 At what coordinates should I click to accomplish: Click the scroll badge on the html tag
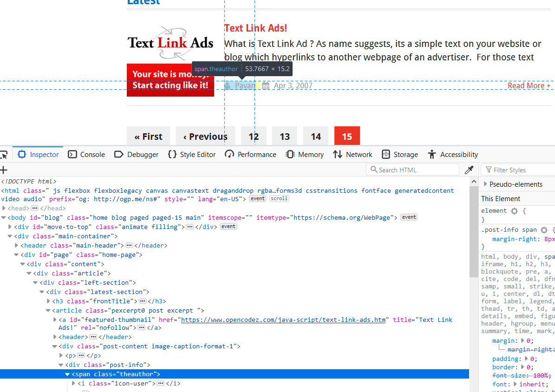tap(279, 199)
